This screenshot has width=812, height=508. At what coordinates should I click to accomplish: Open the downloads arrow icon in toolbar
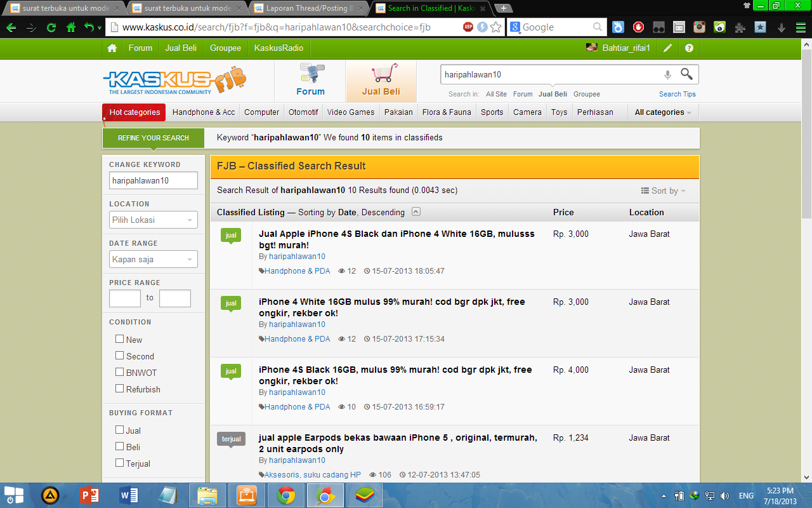[x=782, y=27]
